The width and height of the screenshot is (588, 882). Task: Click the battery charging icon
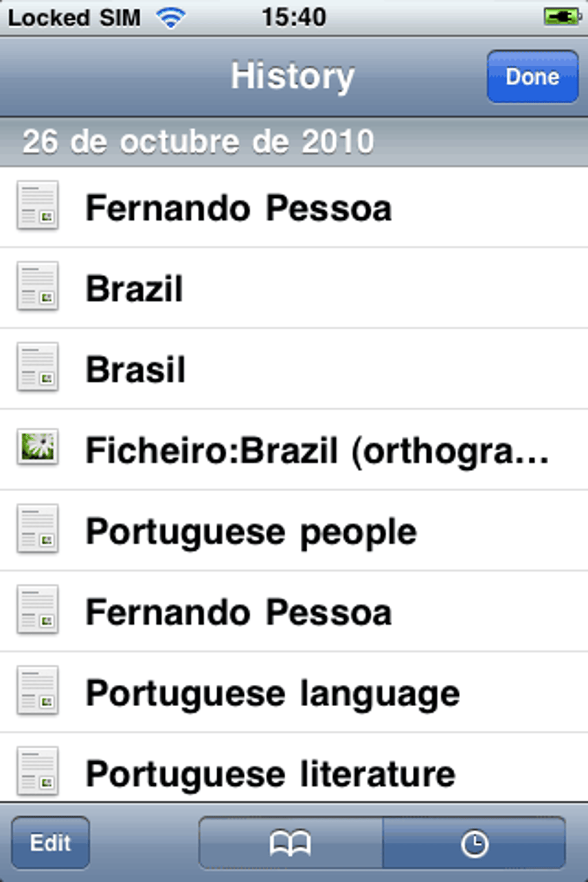pos(561,17)
